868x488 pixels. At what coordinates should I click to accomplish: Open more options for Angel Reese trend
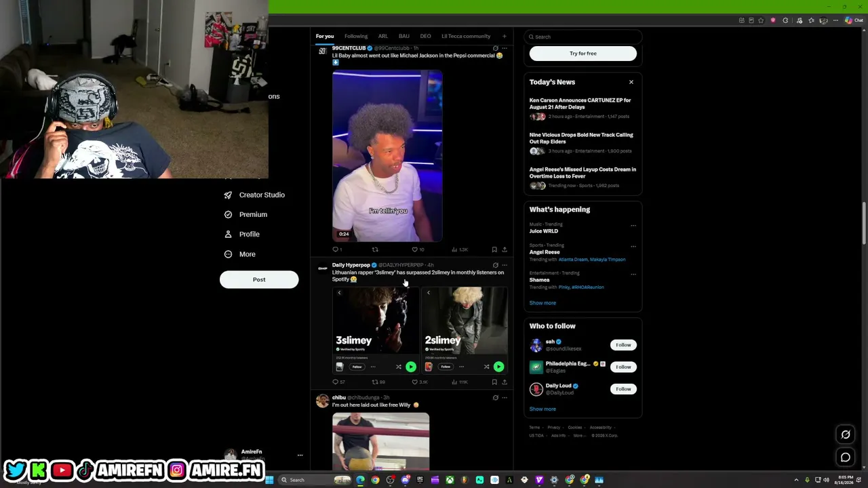click(633, 246)
